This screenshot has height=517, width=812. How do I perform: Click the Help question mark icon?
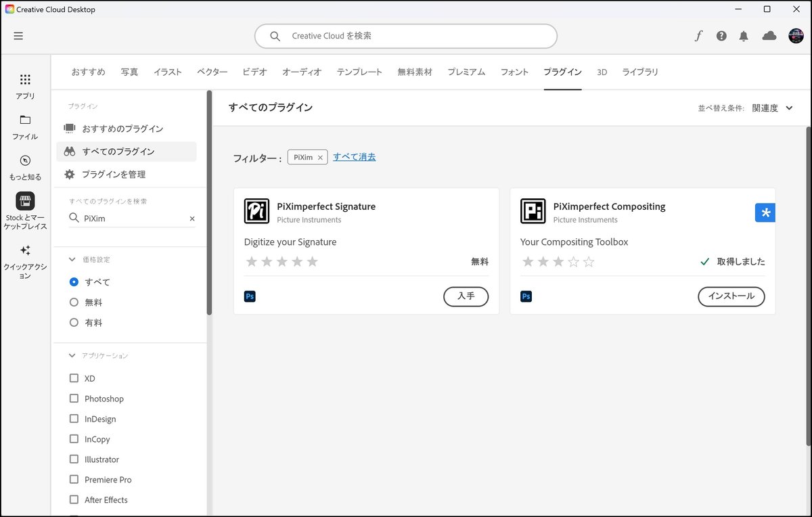[x=721, y=36]
